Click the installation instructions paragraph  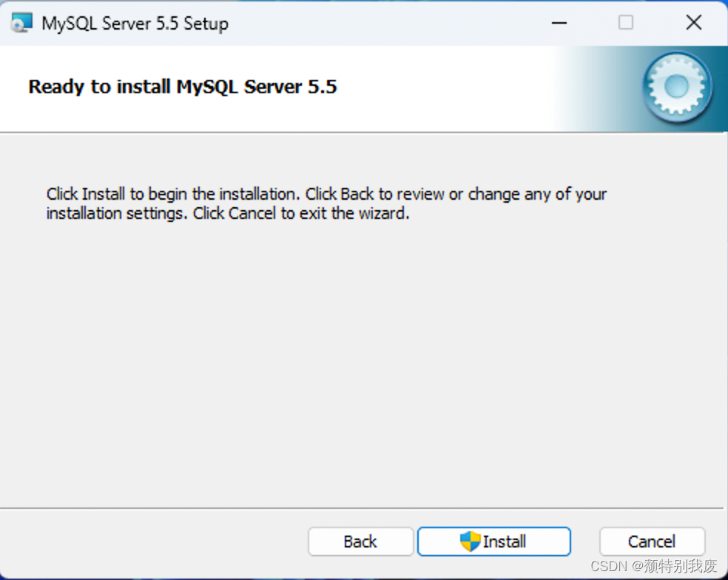tap(326, 203)
